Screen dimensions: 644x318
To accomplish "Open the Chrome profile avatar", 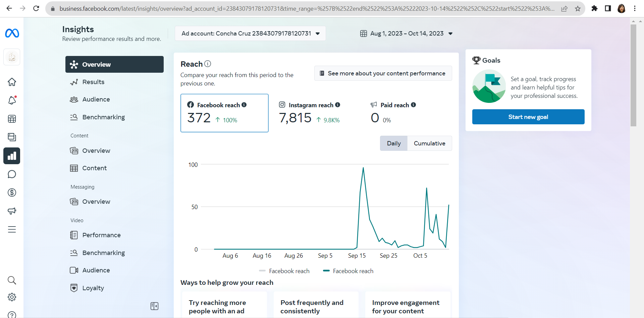I will pos(621,8).
